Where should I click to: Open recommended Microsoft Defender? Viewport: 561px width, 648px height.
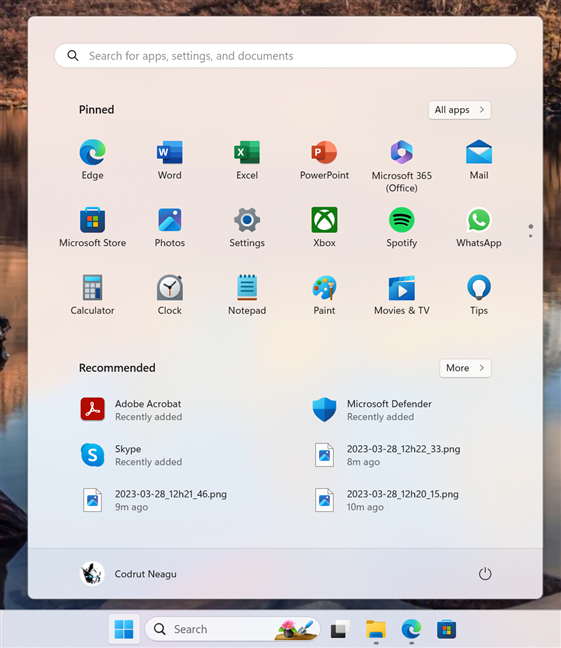372,410
